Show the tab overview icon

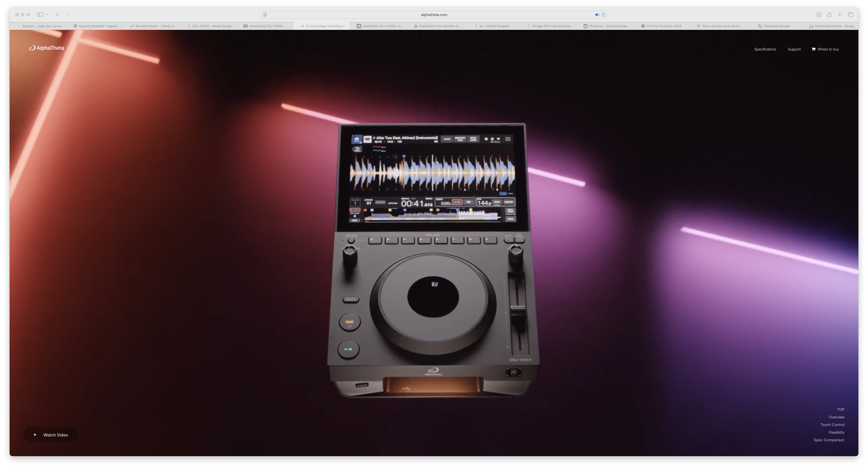pyautogui.click(x=851, y=15)
